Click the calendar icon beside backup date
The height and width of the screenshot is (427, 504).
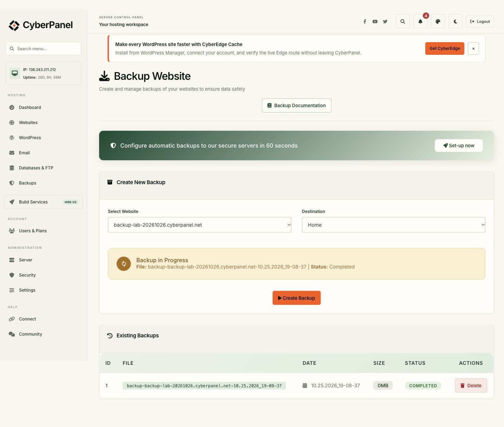305,386
